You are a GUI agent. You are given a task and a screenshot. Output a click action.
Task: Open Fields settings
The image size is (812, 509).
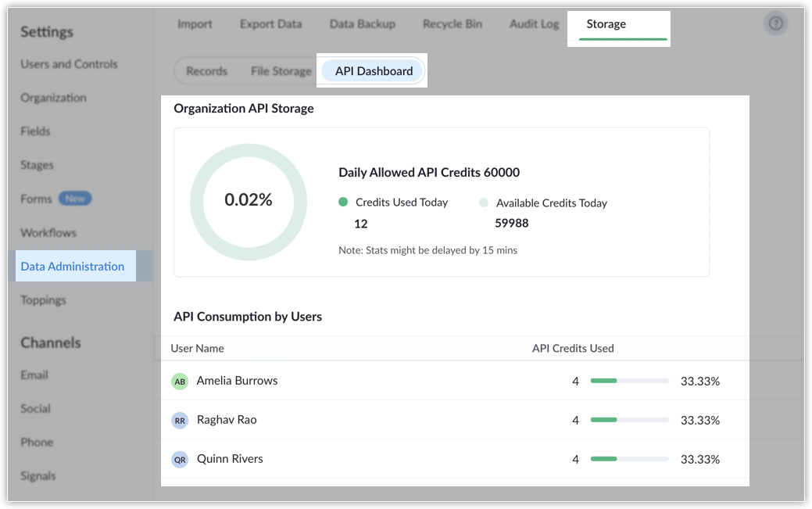pos(35,131)
